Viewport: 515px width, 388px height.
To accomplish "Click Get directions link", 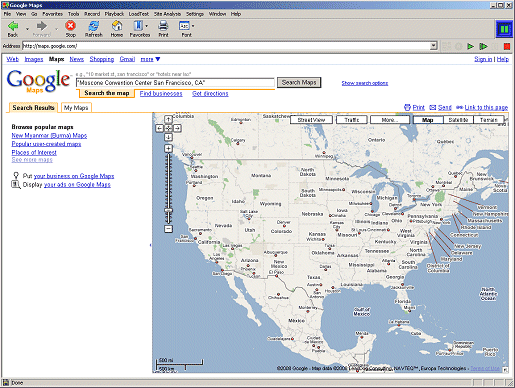I will tap(210, 93).
